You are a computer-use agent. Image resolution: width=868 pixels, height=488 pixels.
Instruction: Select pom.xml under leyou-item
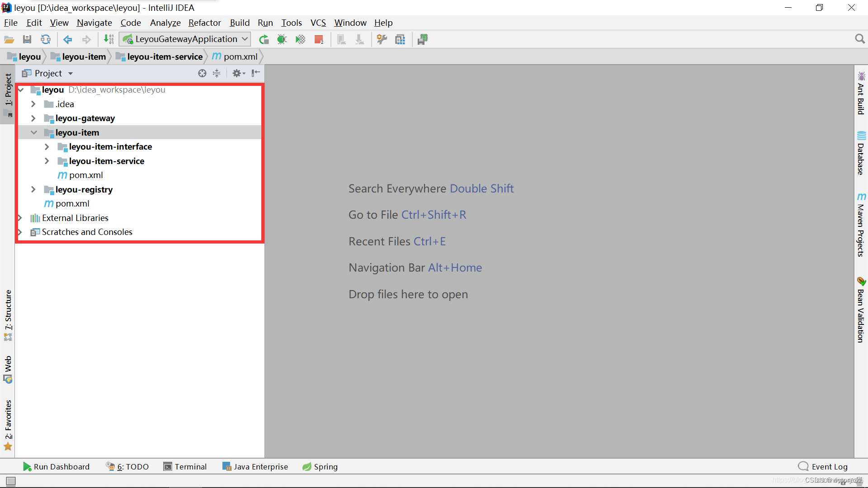86,175
